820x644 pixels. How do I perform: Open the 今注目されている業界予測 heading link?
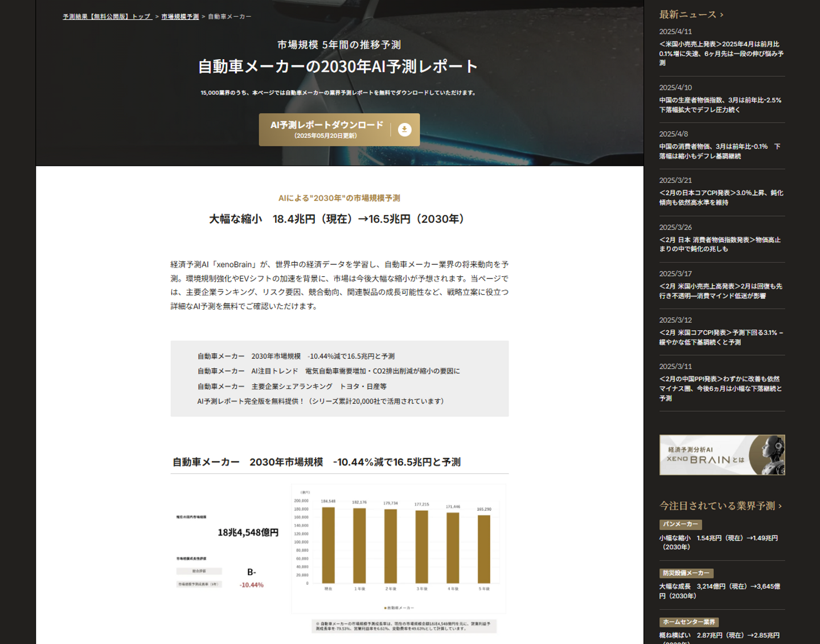(x=720, y=506)
